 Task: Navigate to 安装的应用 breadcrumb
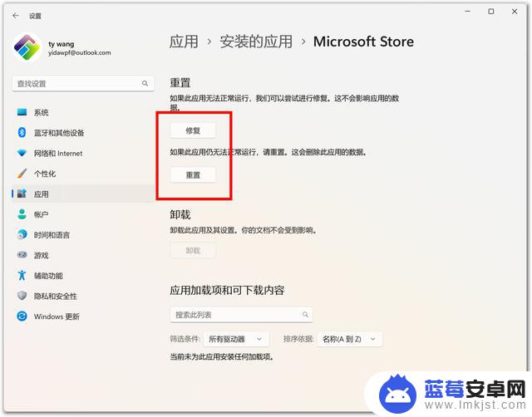[256, 42]
